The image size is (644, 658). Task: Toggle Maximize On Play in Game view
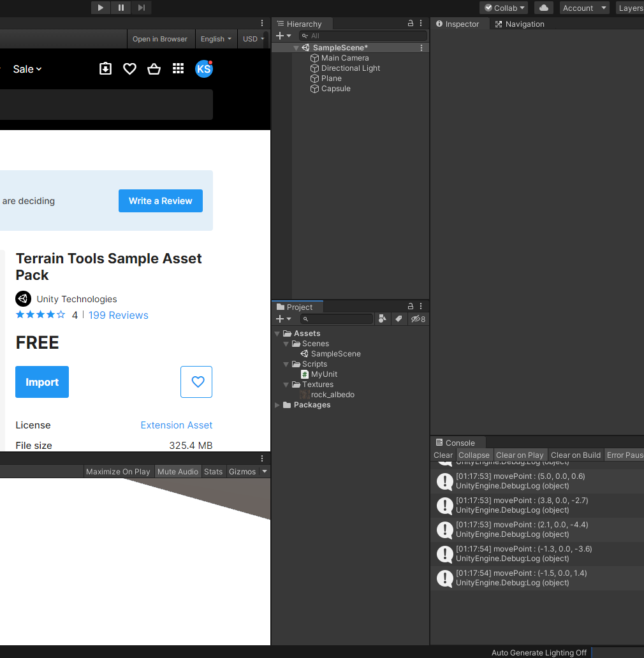click(x=119, y=472)
